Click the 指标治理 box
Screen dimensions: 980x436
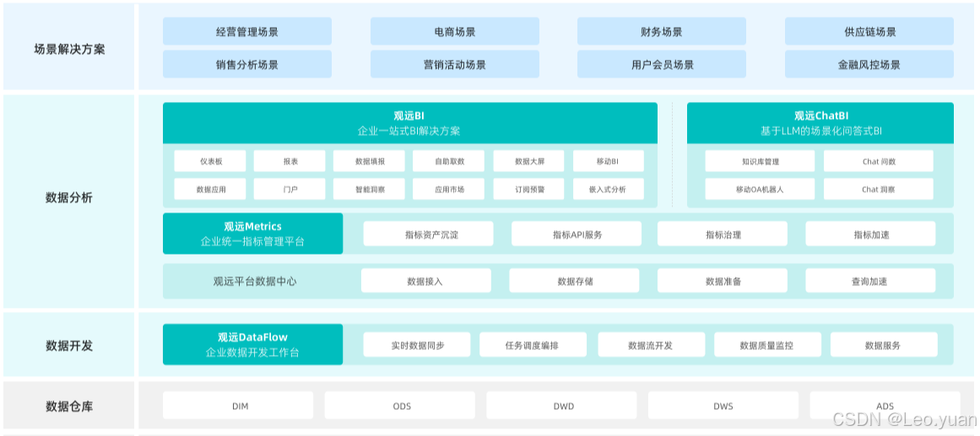pos(723,234)
